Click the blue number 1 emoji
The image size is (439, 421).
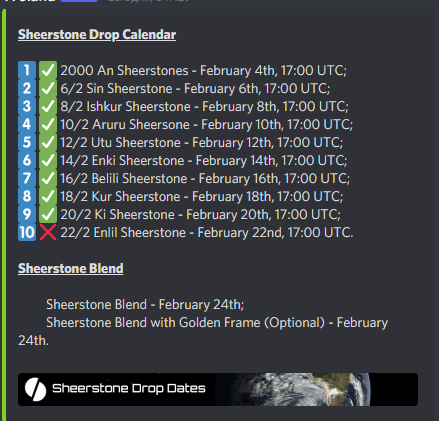tap(27, 70)
